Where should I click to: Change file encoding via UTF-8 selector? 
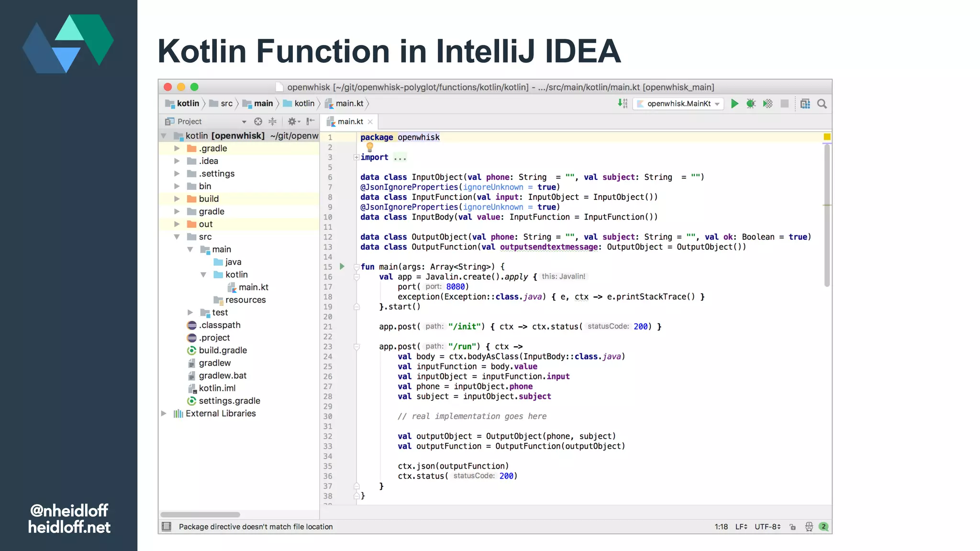click(x=768, y=527)
